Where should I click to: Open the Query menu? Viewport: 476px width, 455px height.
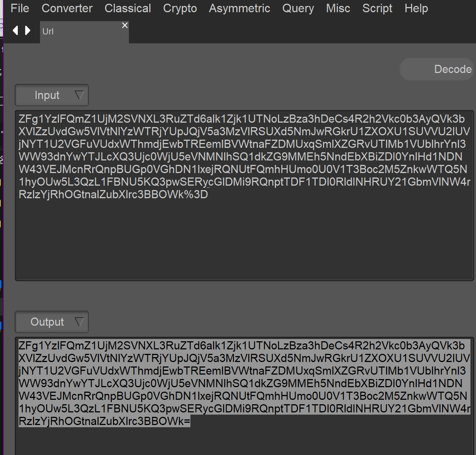[298, 8]
